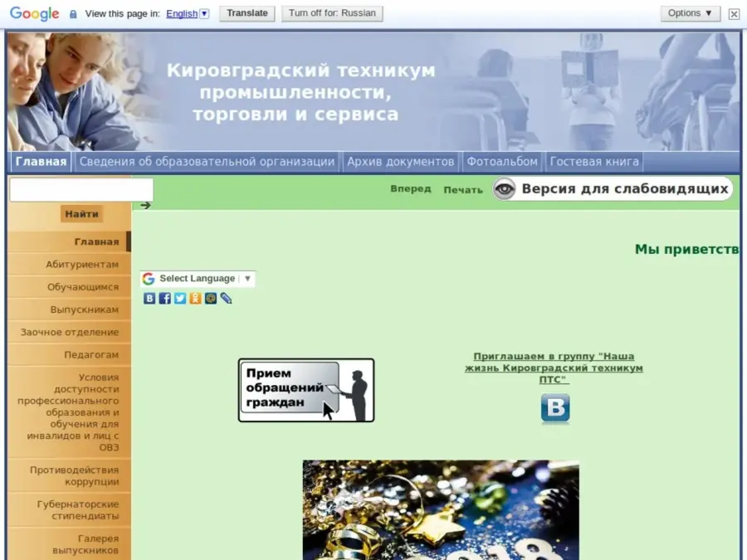This screenshot has width=747, height=560.
Task: Open the Select Language dropdown
Action: click(198, 279)
